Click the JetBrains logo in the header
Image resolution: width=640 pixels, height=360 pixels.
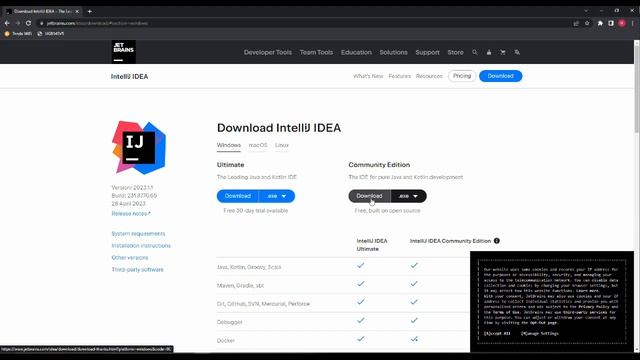123,52
